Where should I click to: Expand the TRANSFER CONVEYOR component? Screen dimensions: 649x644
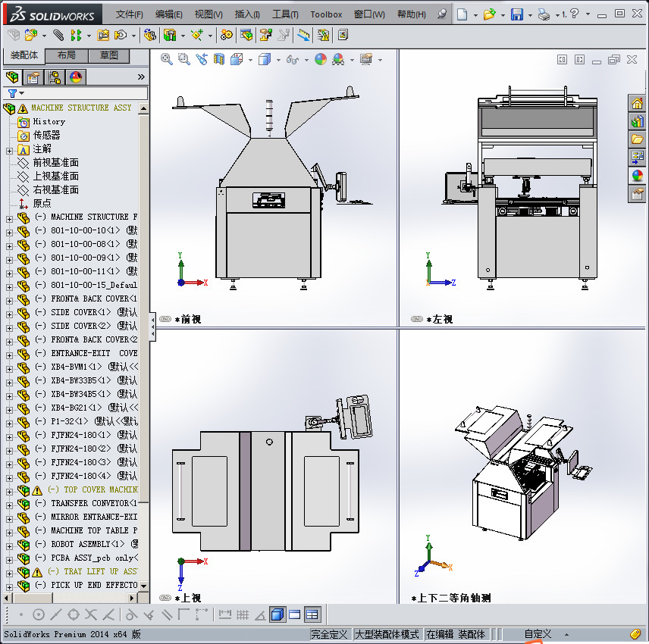10,505
